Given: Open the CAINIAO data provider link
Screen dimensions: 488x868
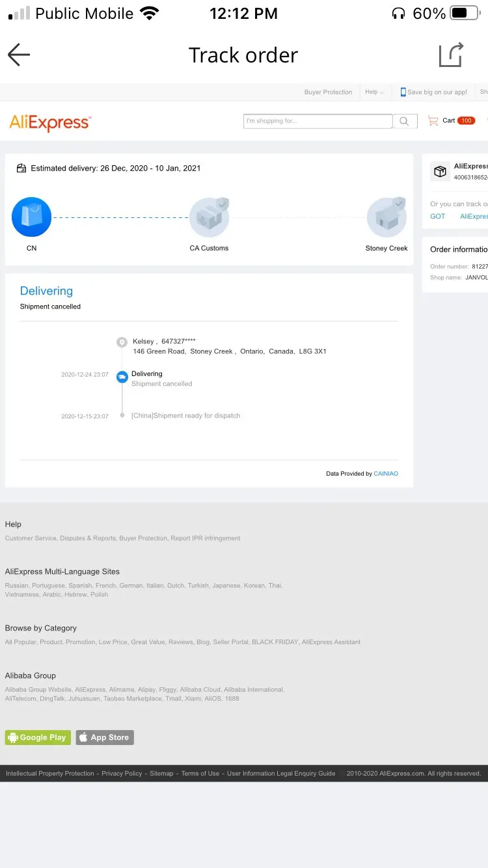Looking at the screenshot, I should [x=386, y=474].
